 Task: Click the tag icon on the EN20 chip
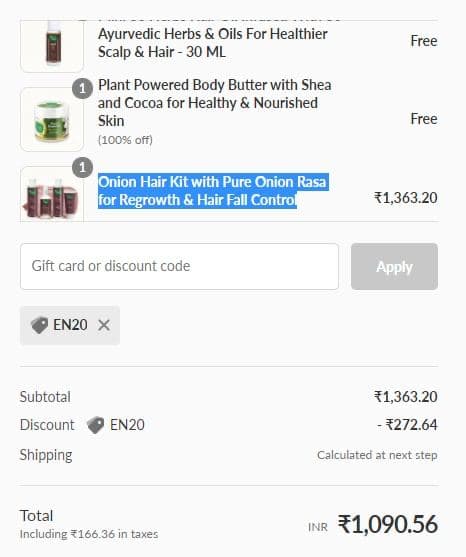tap(39, 325)
